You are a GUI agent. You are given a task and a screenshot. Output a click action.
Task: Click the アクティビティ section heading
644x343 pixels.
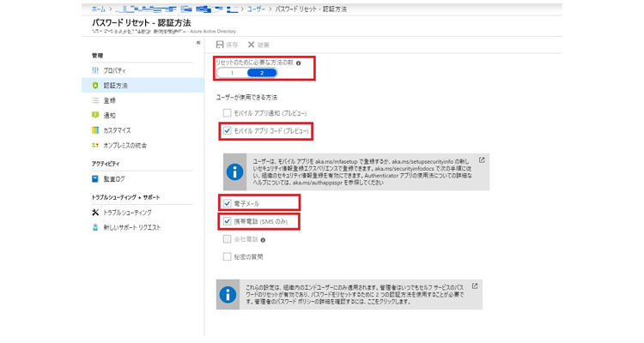tap(106, 164)
